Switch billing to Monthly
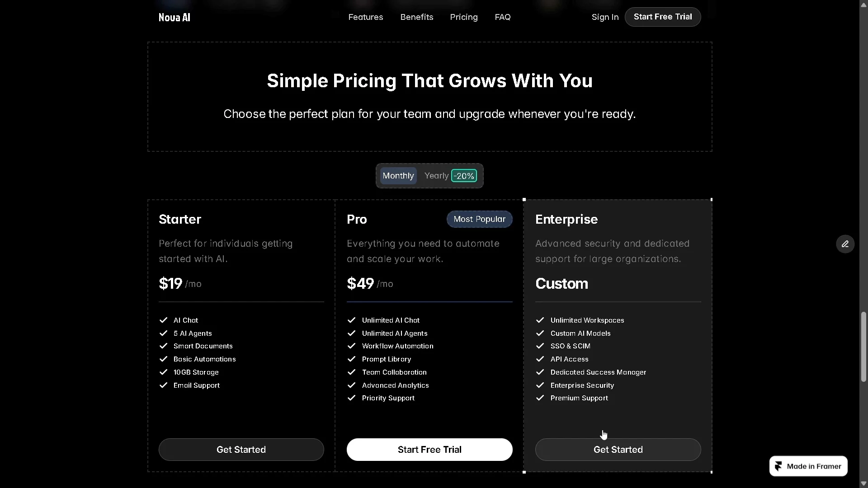The image size is (868, 488). coord(398,176)
